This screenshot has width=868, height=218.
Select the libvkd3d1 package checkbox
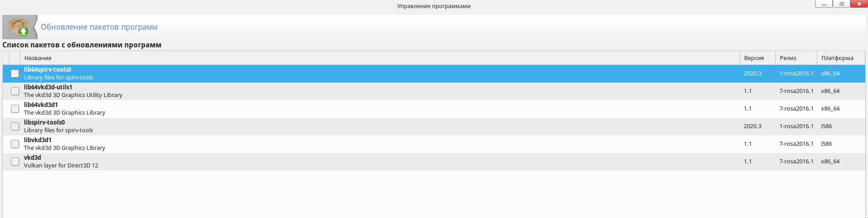click(15, 144)
